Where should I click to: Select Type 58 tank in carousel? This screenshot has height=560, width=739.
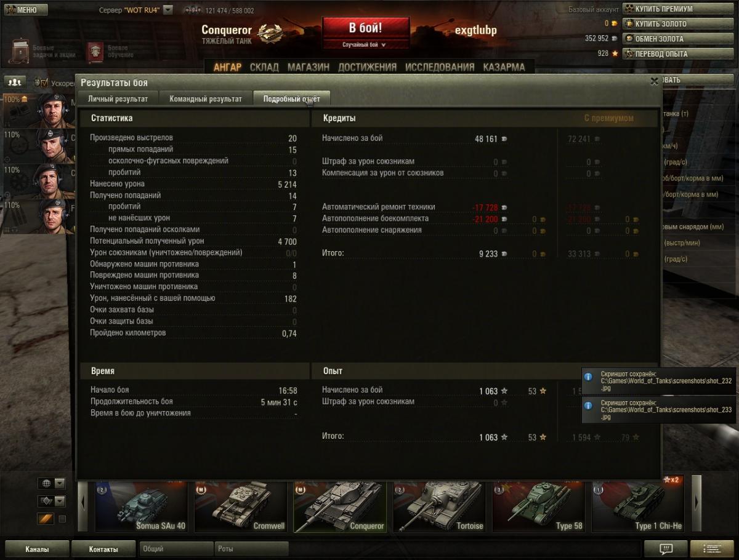pyautogui.click(x=539, y=507)
